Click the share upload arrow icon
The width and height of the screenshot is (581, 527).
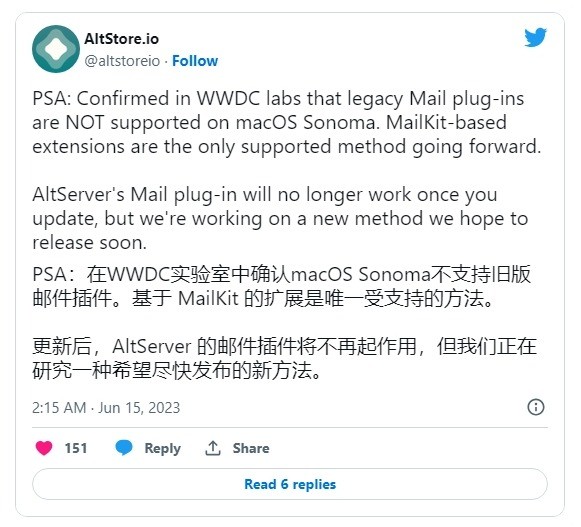[x=213, y=448]
